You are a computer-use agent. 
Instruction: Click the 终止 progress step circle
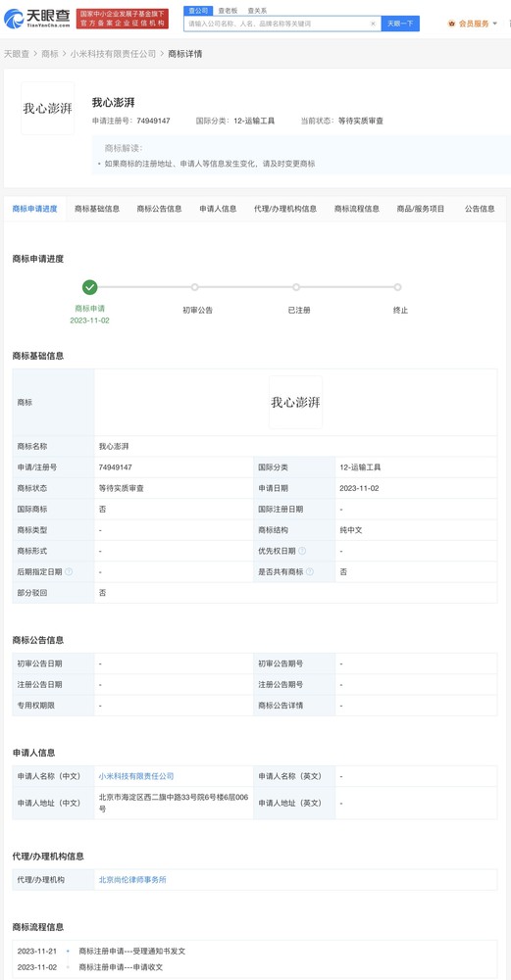[397, 287]
